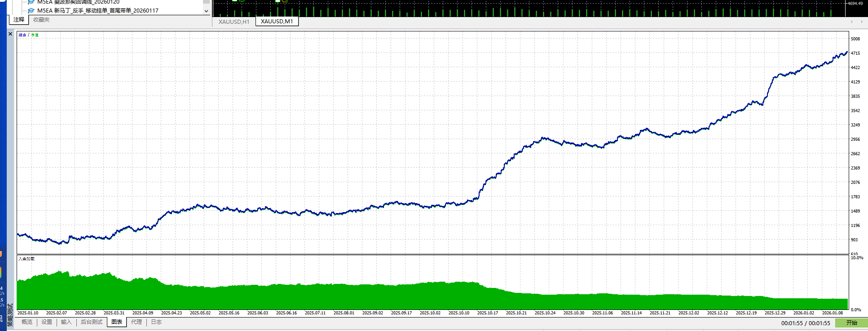
Task: Click the 5008 balance axis value
Action: pyautogui.click(x=855, y=39)
